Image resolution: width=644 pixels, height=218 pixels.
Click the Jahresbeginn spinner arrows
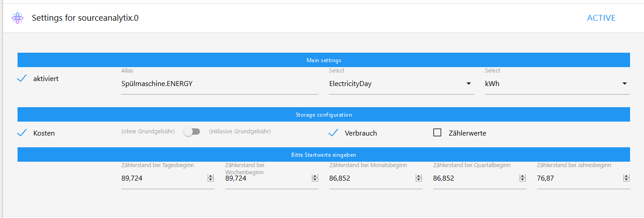(626, 178)
